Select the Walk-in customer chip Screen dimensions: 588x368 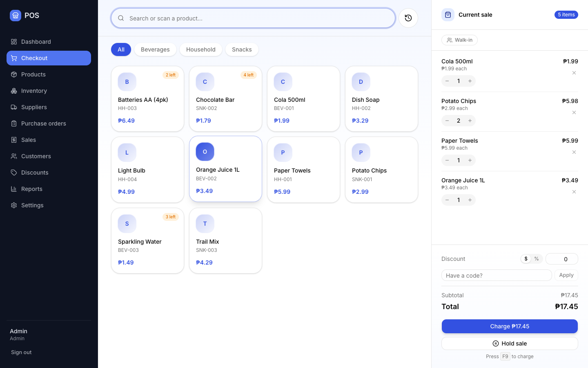coord(459,40)
